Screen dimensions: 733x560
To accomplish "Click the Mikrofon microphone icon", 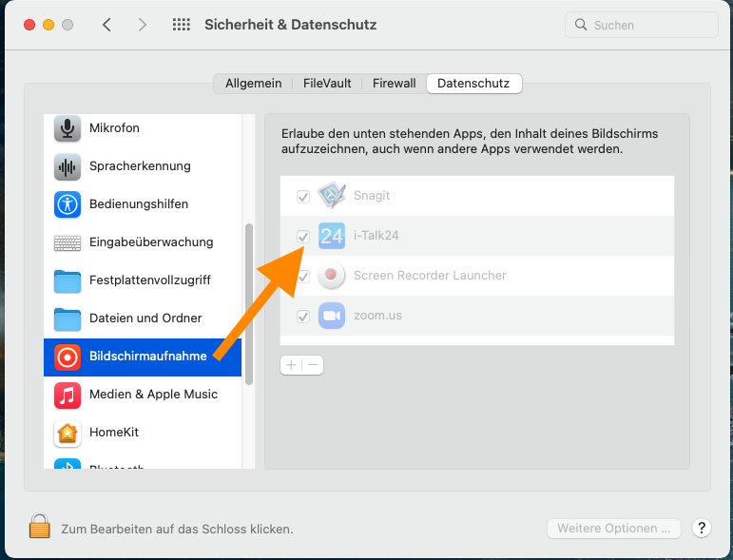I will point(68,128).
